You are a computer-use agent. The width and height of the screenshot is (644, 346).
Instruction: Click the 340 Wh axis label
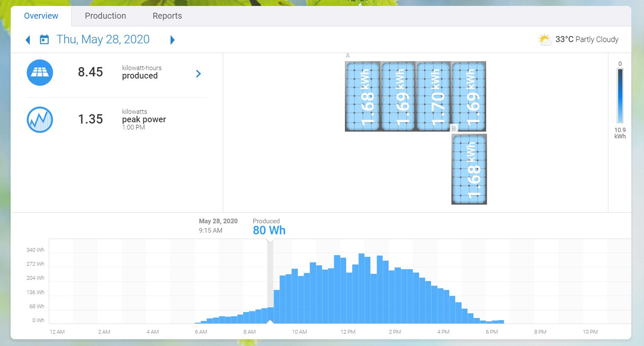click(35, 250)
